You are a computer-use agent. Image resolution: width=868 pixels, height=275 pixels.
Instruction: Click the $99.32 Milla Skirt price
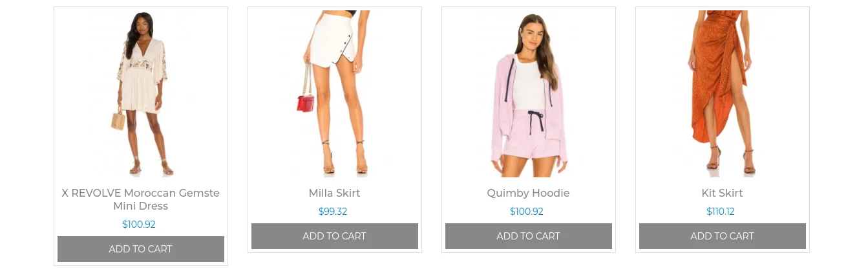[333, 212]
